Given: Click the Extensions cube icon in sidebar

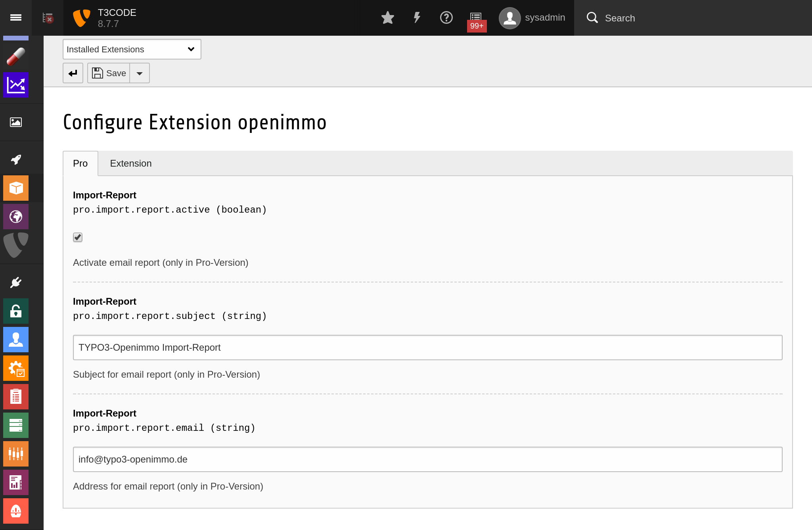Looking at the screenshot, I should [x=16, y=188].
